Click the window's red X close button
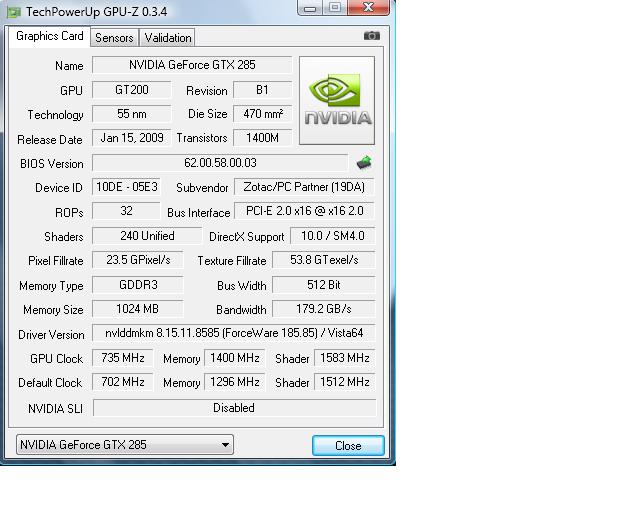This screenshot has height=512, width=640. tap(368, 7)
